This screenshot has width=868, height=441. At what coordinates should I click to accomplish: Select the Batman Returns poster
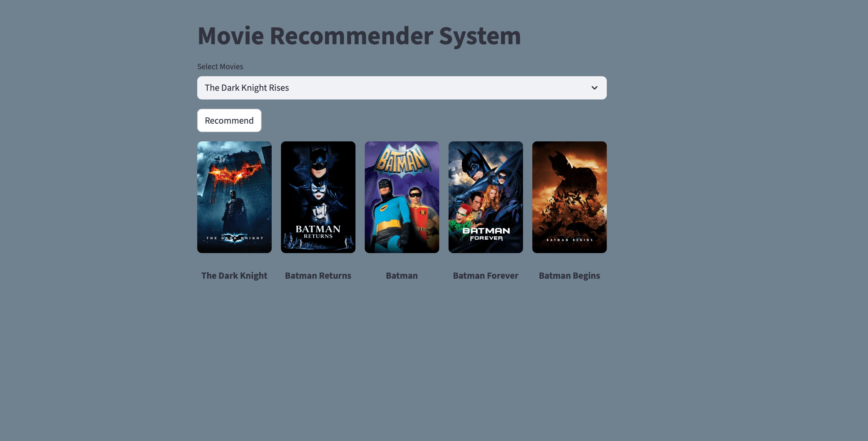click(x=318, y=197)
